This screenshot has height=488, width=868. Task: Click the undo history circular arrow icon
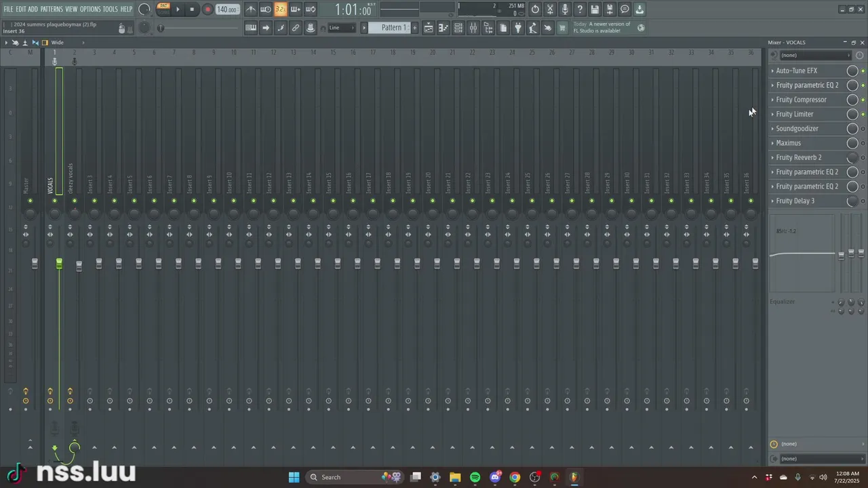coord(535,9)
